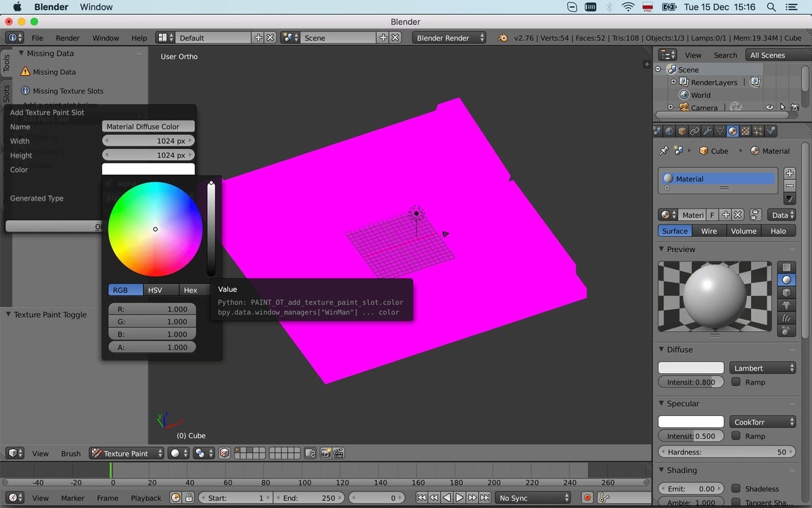812x508 pixels.
Task: Add a new material slot with the plus button
Action: (x=789, y=173)
